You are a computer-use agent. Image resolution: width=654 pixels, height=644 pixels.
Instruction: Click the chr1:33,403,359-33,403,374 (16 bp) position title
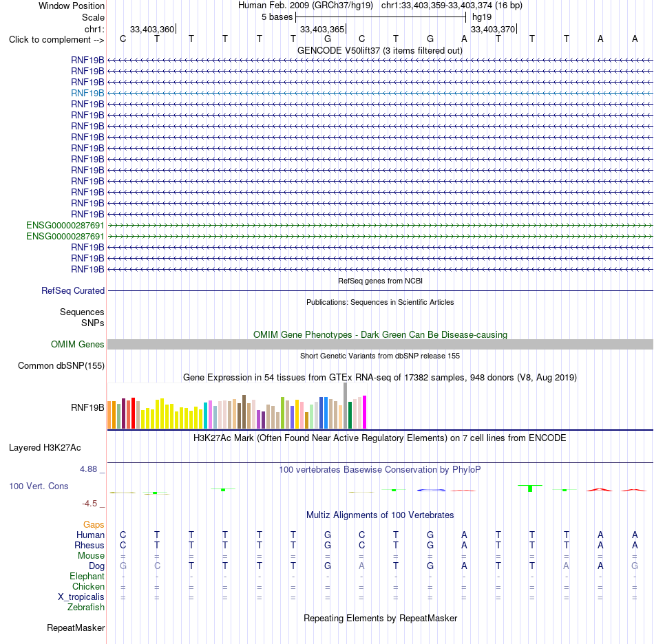coord(452,6)
